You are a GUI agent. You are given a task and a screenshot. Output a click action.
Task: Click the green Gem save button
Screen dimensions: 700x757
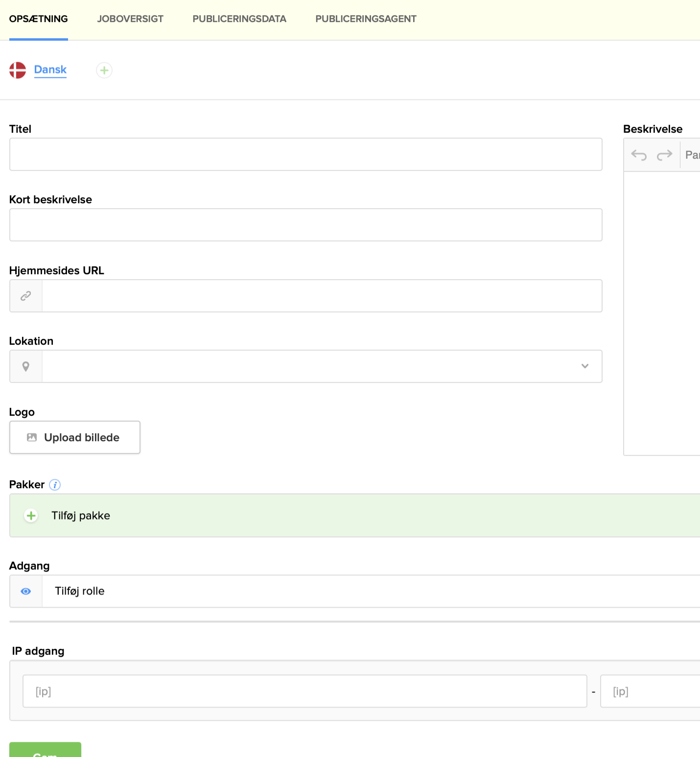45,750
